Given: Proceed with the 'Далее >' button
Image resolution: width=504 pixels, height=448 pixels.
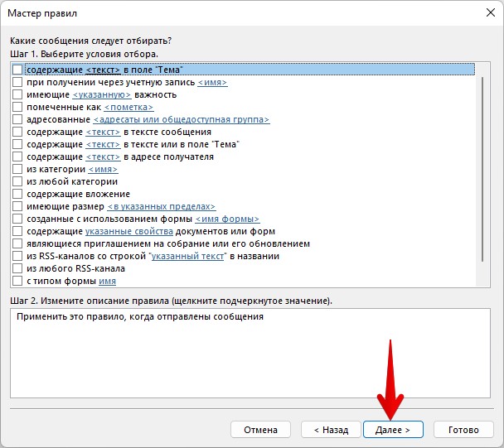Looking at the screenshot, I should pyautogui.click(x=393, y=430).
